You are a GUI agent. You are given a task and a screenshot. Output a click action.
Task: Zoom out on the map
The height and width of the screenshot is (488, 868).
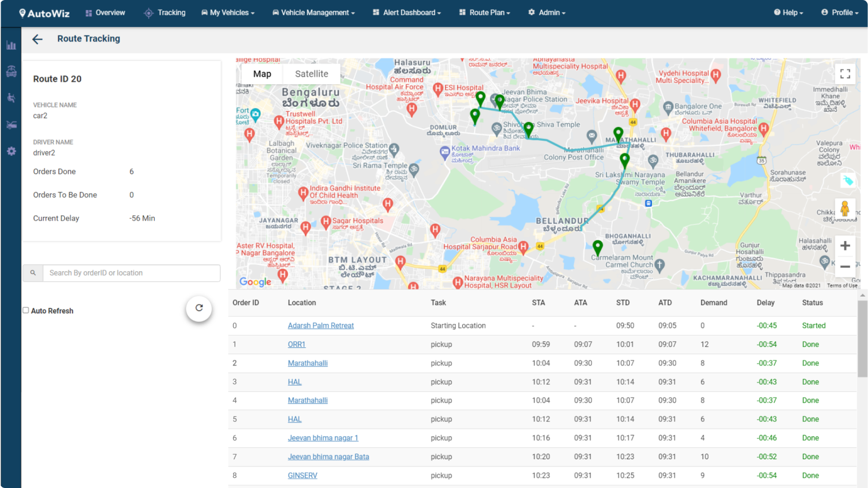pos(845,267)
